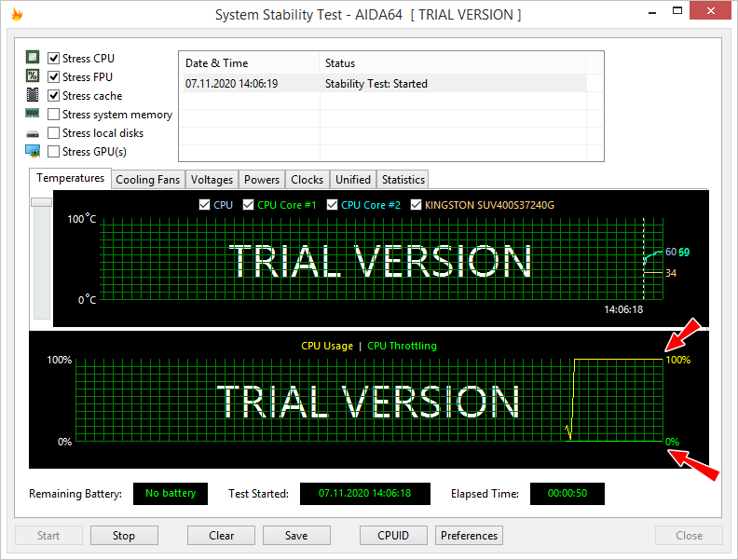738x560 pixels.
Task: Click the AIDA64 flame icon in title bar
Action: coord(17,15)
